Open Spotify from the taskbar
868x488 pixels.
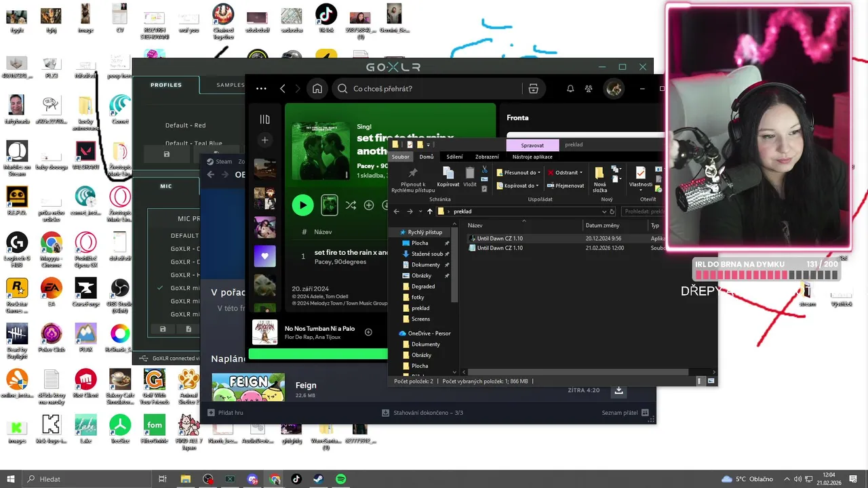(x=341, y=479)
